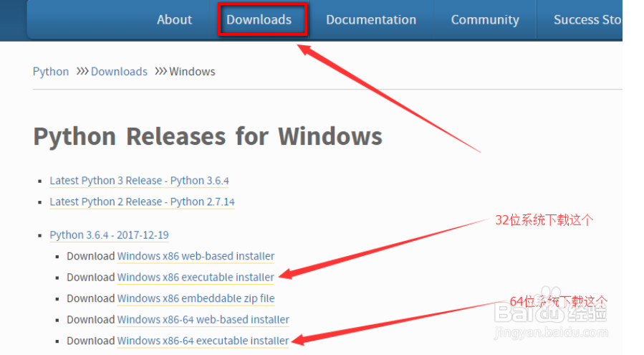This screenshot has width=644, height=355.
Task: Select the Downloads navigation tab
Action: pos(259,19)
